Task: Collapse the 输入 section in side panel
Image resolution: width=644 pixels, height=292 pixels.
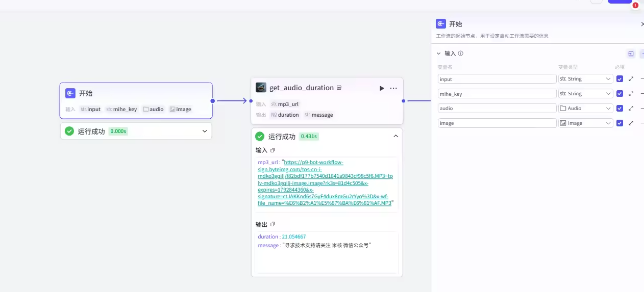Action: 438,54
